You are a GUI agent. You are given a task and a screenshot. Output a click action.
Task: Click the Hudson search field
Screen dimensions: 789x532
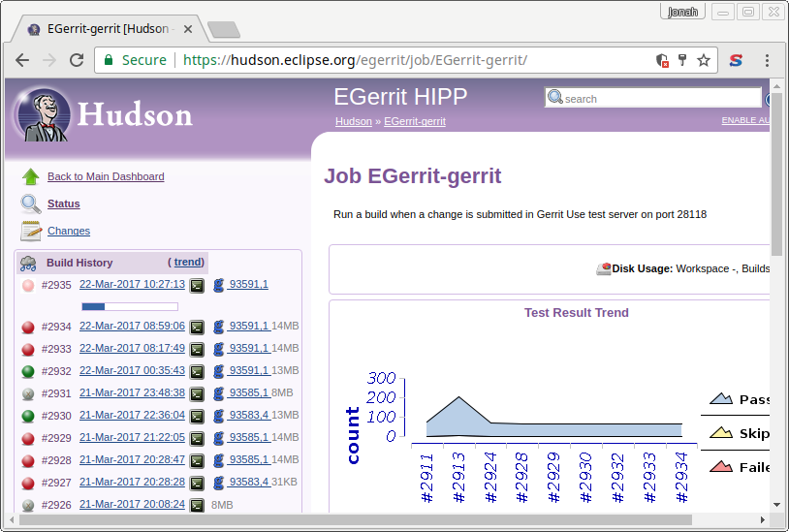click(652, 98)
